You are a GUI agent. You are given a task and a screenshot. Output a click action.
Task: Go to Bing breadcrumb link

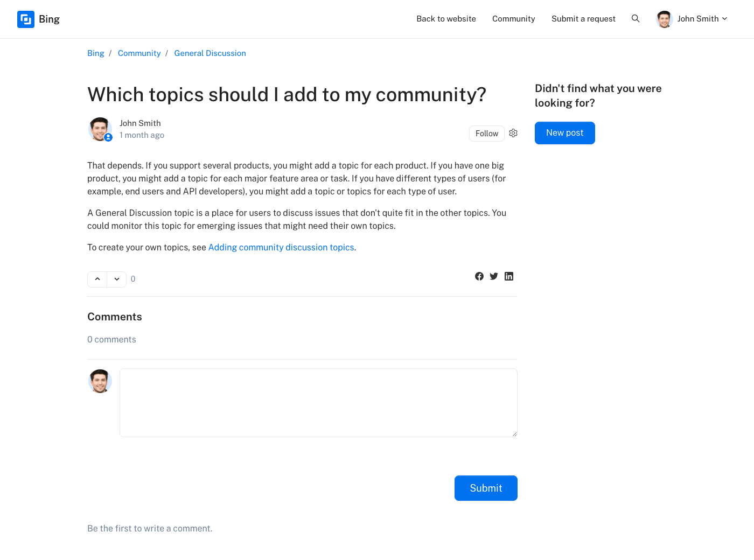(x=96, y=53)
